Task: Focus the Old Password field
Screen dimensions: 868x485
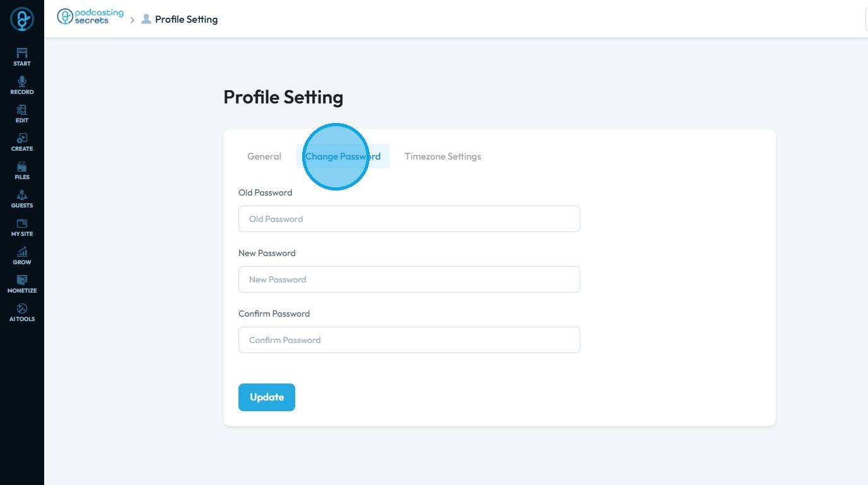Action: (409, 219)
